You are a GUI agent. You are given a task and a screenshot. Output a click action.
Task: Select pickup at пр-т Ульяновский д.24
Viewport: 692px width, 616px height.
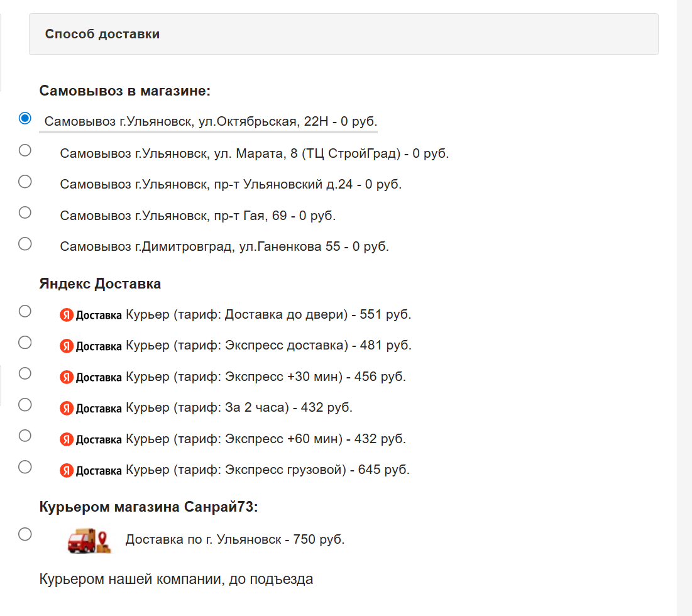25,182
